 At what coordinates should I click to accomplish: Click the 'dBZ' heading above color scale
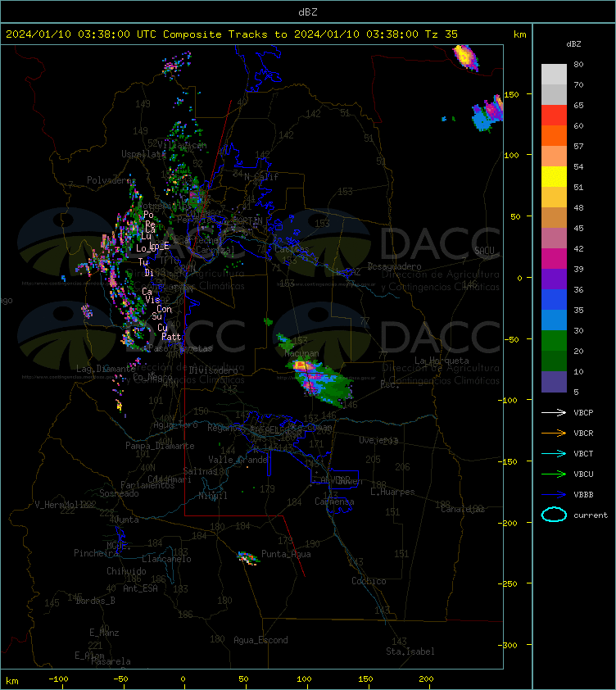point(573,44)
